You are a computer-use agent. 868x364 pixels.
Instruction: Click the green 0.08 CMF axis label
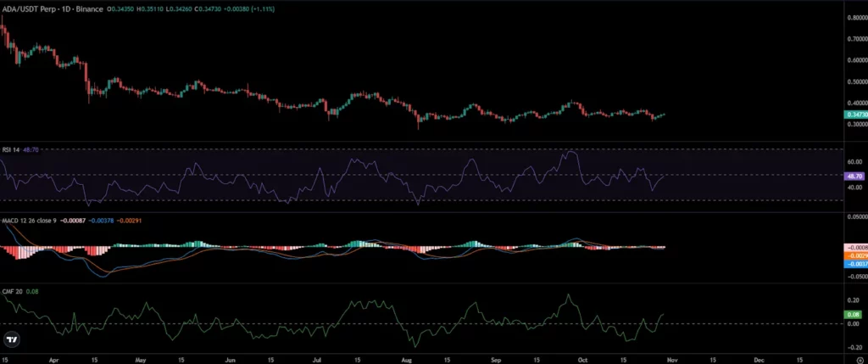point(854,315)
